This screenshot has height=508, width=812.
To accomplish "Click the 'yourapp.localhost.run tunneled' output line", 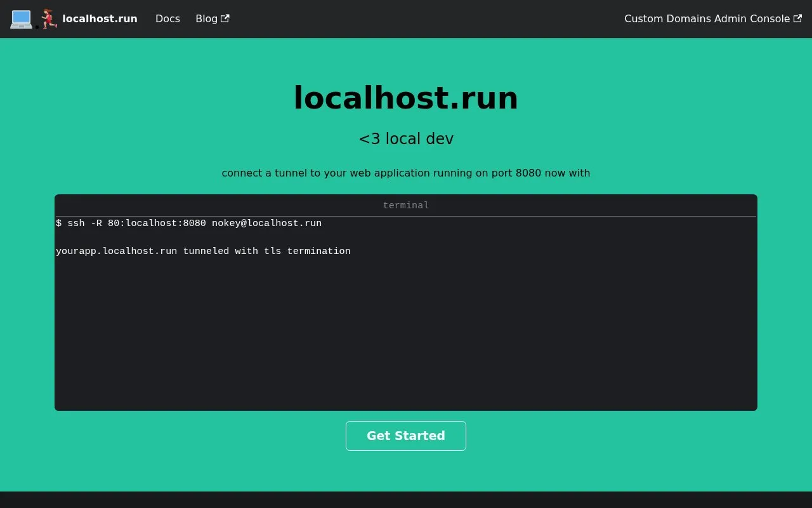I will [203, 251].
